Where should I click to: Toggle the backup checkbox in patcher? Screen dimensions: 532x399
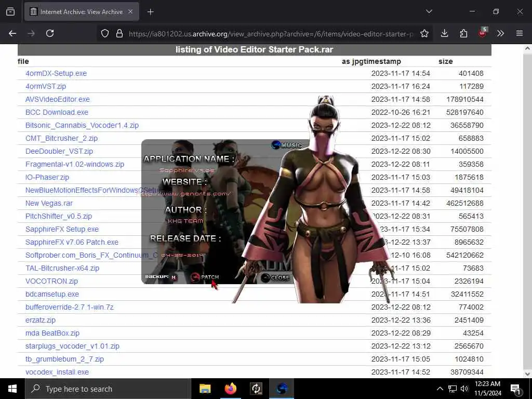[x=174, y=277]
